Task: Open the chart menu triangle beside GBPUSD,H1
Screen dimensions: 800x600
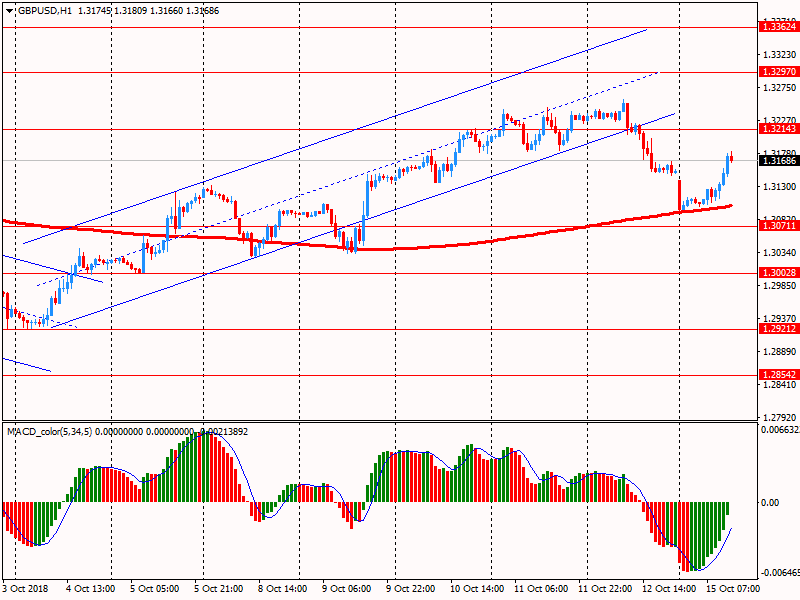Action: tap(10, 11)
